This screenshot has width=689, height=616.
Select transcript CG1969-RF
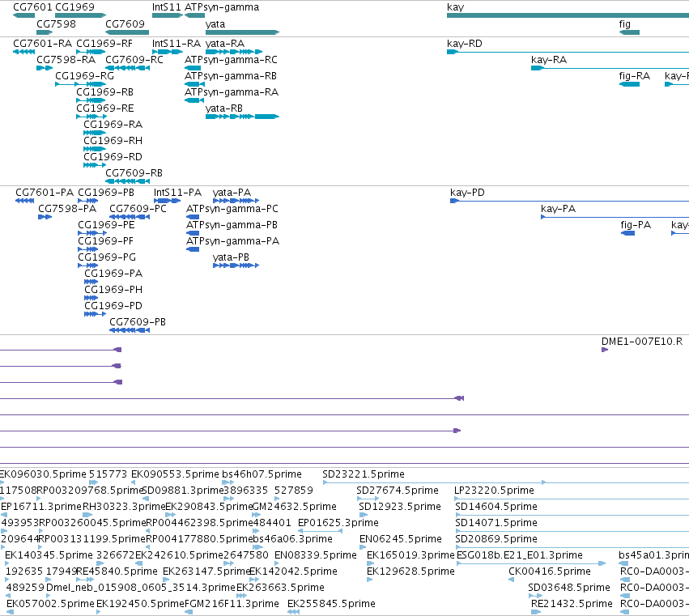[x=104, y=44]
